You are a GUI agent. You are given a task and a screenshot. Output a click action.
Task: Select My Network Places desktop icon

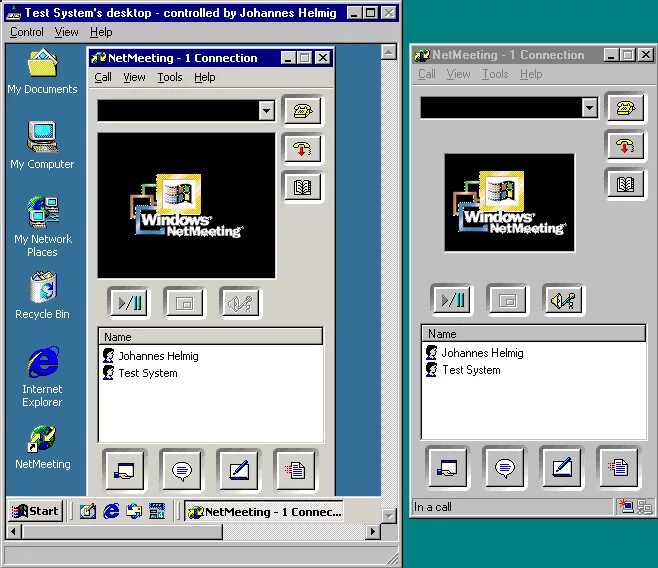[42, 227]
